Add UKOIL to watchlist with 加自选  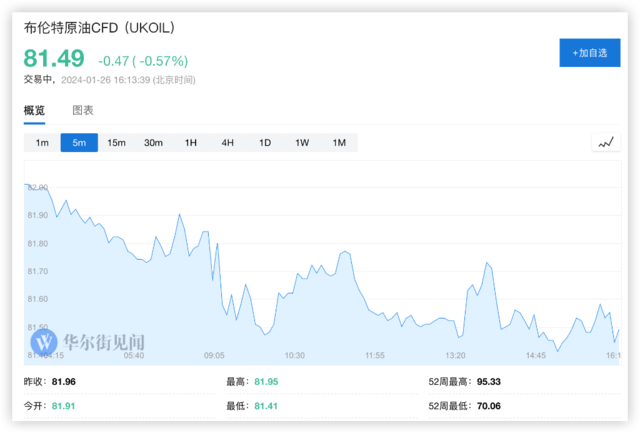tap(589, 52)
